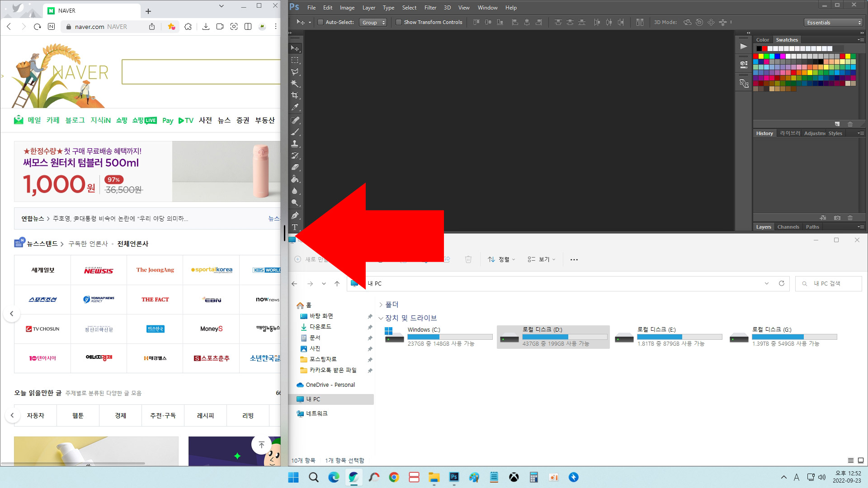Collapse the 장치 및 드라이브 section

[x=381, y=318]
